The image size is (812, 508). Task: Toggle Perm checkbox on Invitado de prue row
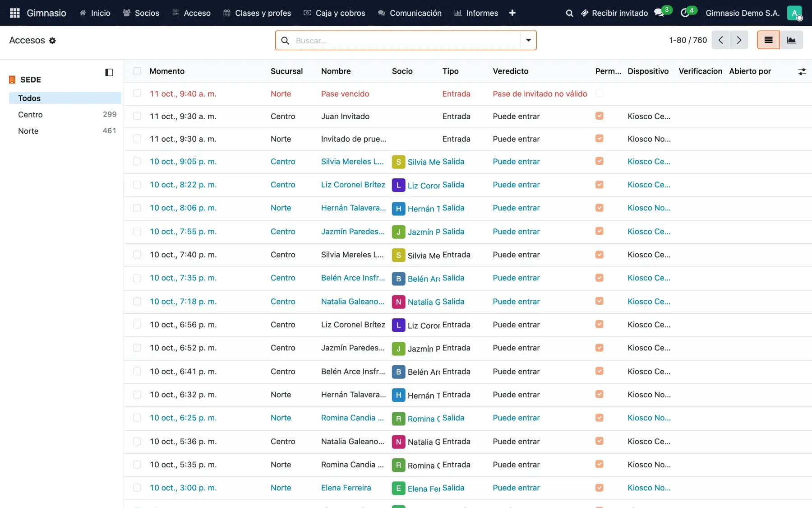pos(599,139)
